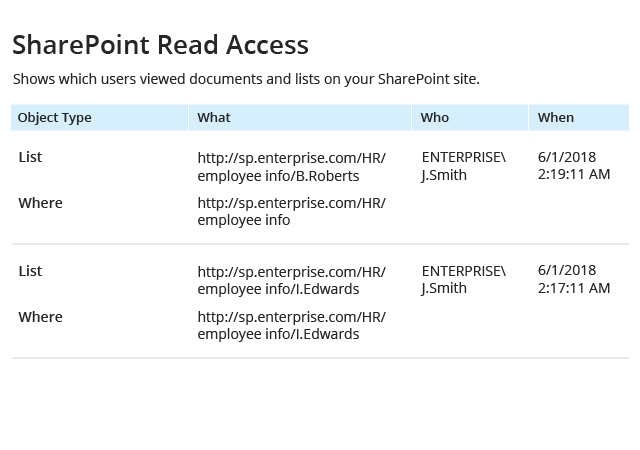Click the 2:17:11 AM timestamp
The width and height of the screenshot is (640, 450).
click(574, 288)
